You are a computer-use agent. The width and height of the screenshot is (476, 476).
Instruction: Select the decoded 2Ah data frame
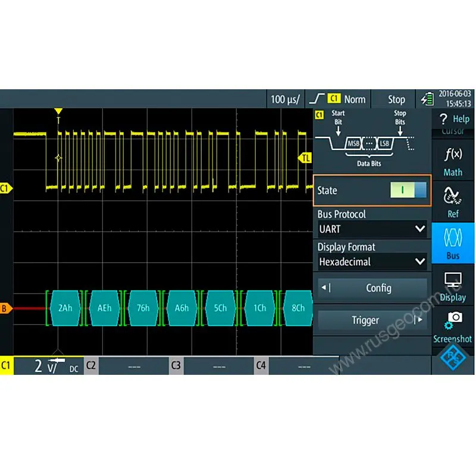coord(65,308)
